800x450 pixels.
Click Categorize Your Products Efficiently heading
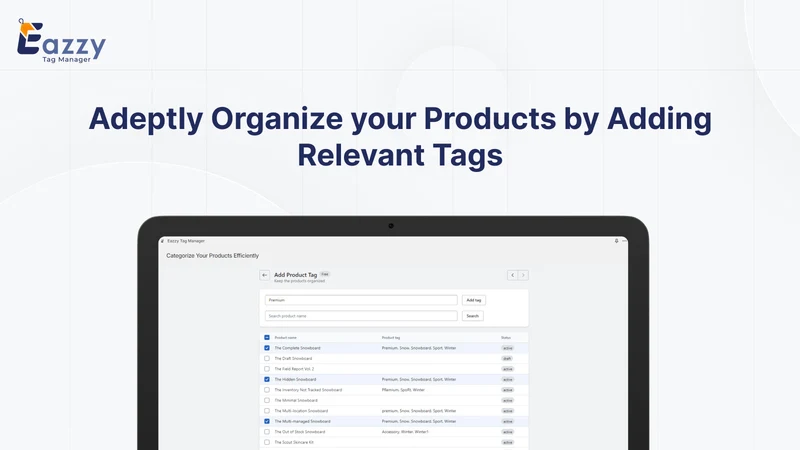[x=212, y=256]
